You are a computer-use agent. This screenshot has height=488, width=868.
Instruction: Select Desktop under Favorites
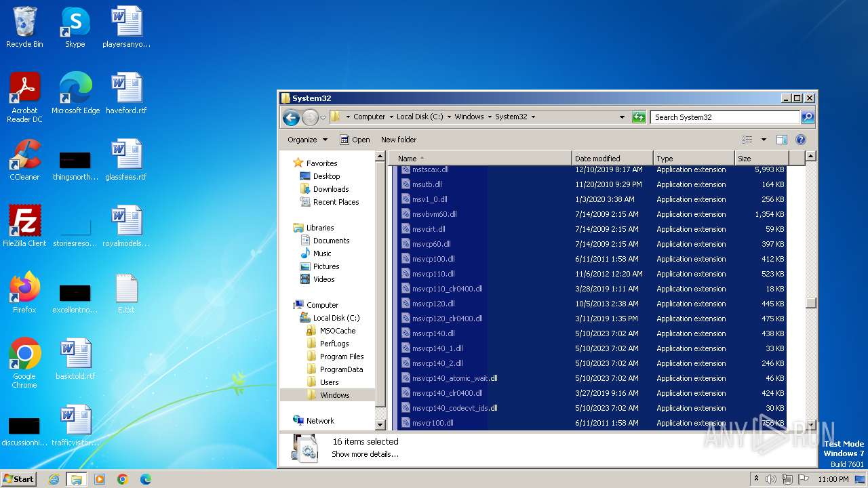click(326, 176)
